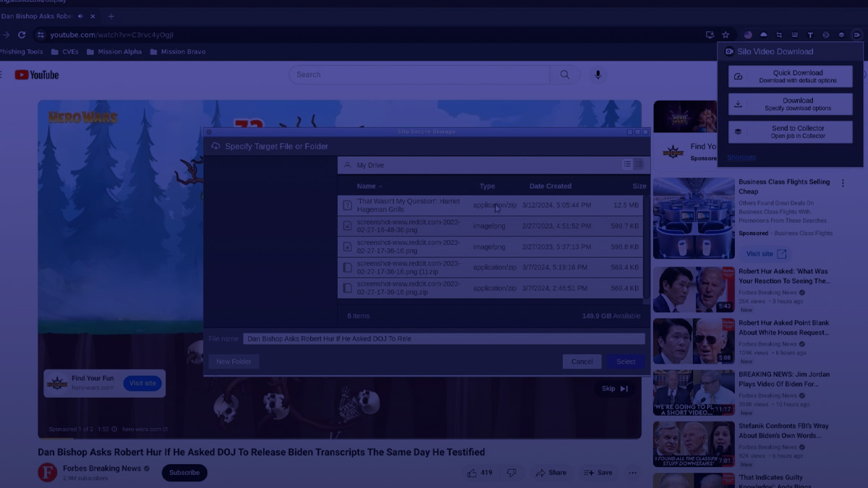Click the Forbes channel avatar icon
The width and height of the screenshot is (868, 488).
48,472
